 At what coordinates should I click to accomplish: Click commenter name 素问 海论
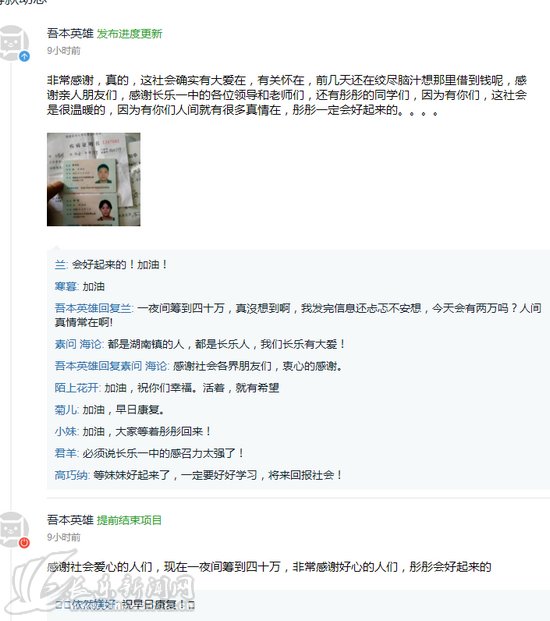click(x=78, y=344)
